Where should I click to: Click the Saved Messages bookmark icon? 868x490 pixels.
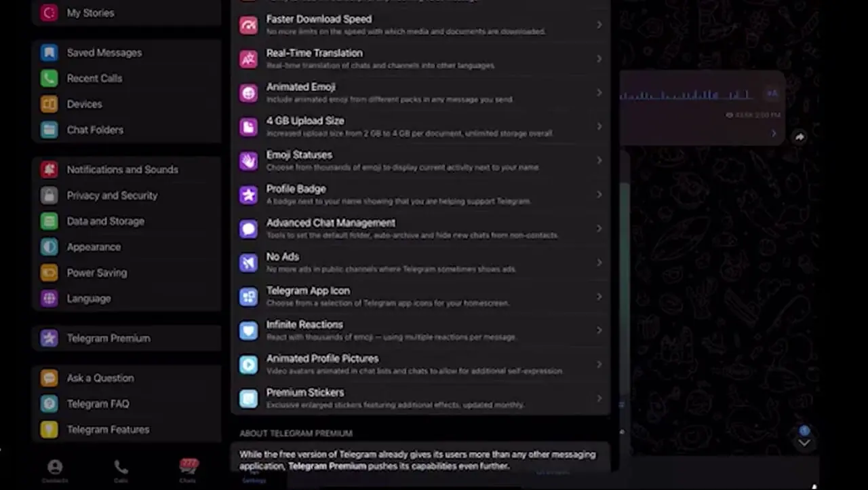point(49,53)
